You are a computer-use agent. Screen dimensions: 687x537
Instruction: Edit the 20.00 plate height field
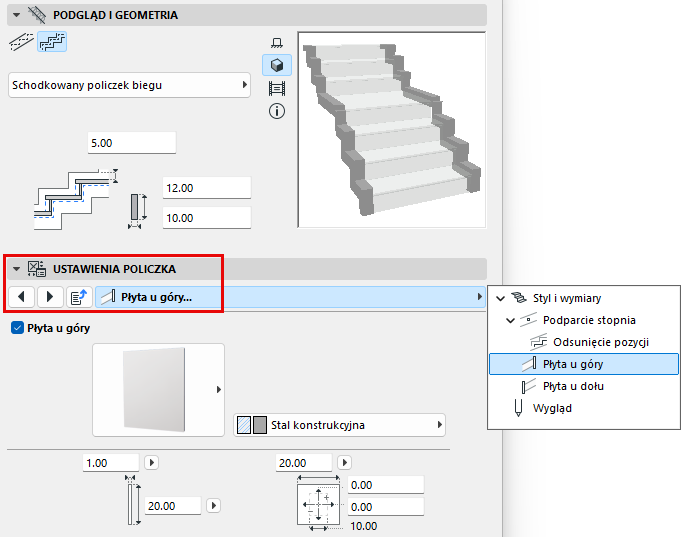pyautogui.click(x=173, y=506)
